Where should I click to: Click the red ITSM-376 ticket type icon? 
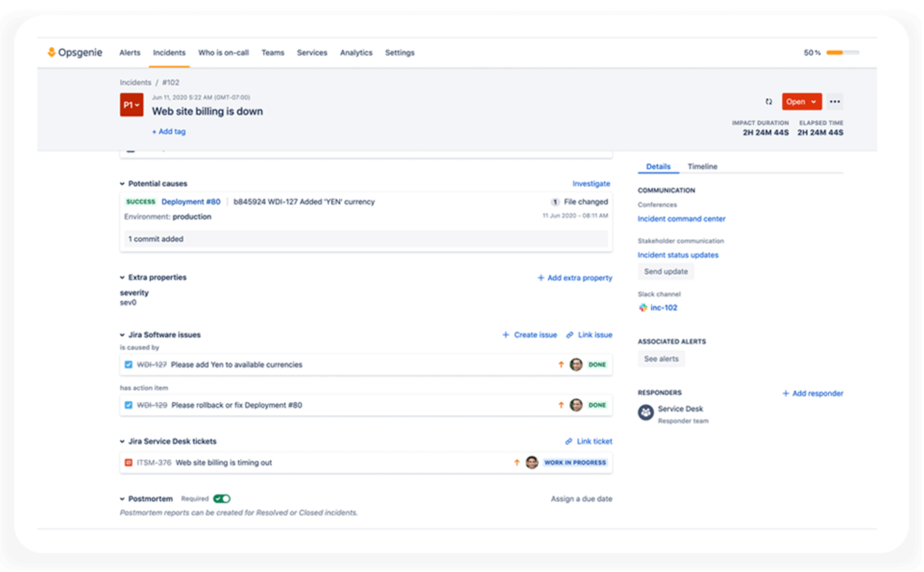click(128, 463)
